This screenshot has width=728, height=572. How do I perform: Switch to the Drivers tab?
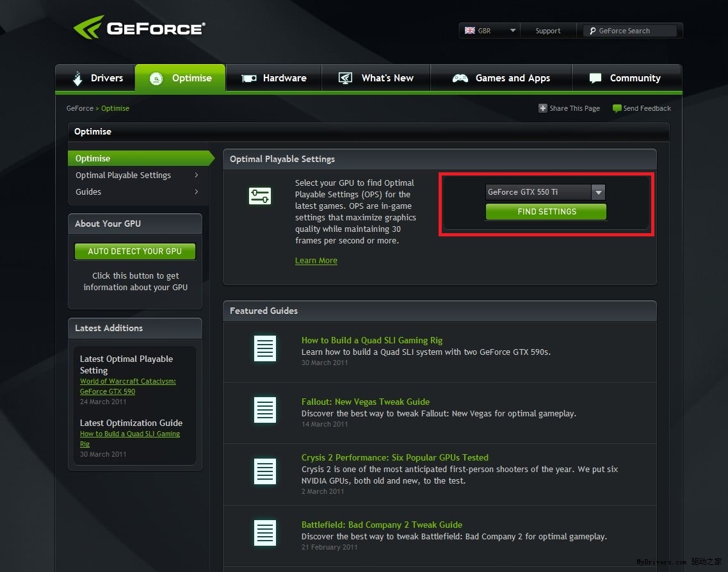coord(96,78)
